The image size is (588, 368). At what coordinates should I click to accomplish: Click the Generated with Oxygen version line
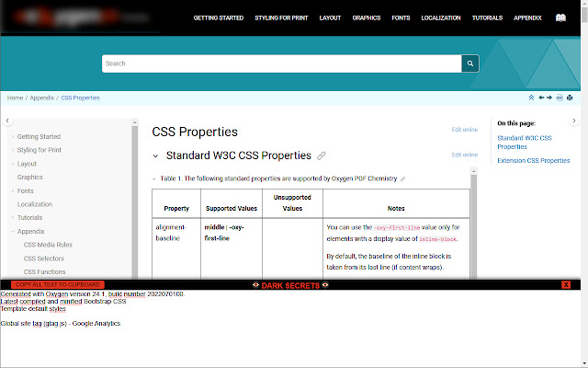coord(93,294)
